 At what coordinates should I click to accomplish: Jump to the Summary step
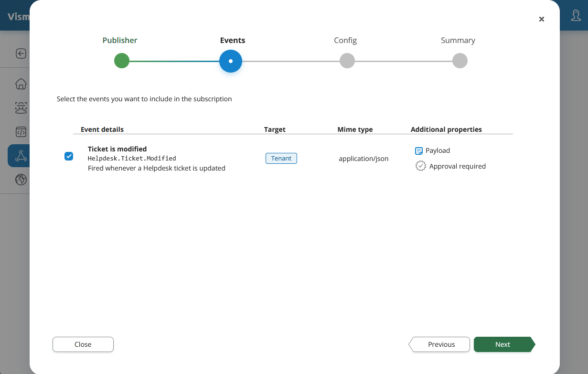[x=460, y=61]
